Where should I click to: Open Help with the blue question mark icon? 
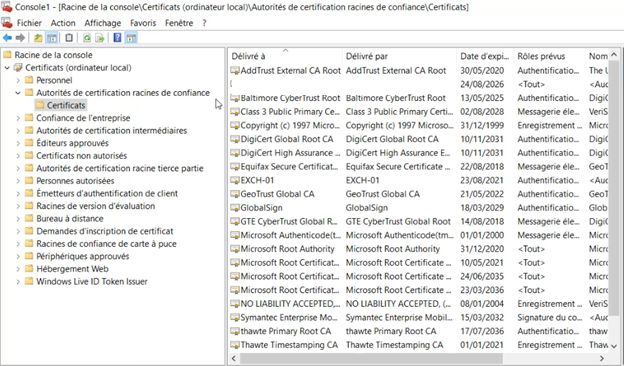pyautogui.click(x=117, y=38)
